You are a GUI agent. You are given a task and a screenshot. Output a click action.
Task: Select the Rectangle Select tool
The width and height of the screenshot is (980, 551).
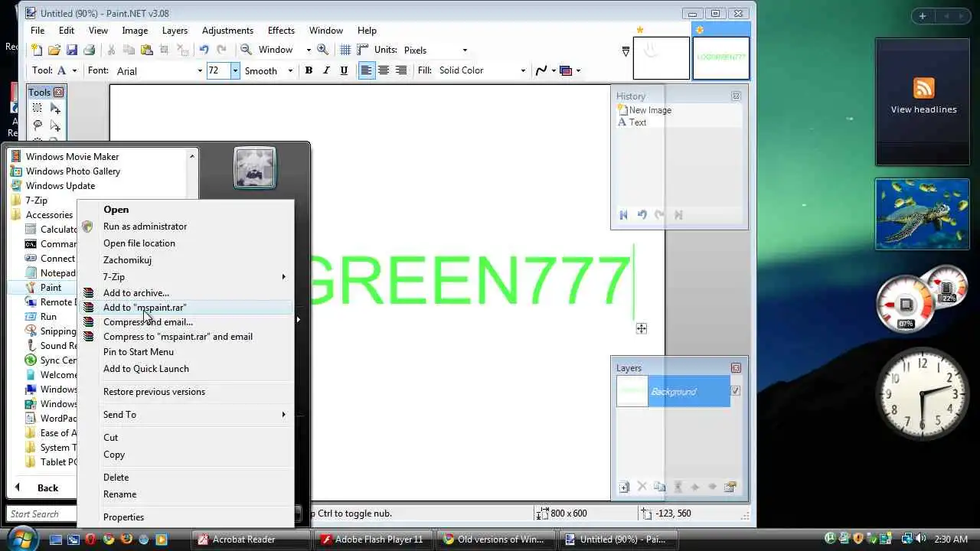click(37, 109)
